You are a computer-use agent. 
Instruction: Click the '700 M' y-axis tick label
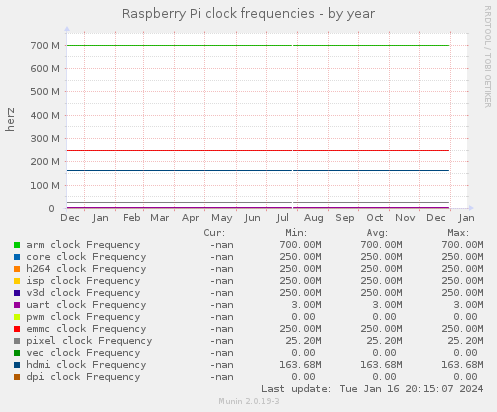45,46
